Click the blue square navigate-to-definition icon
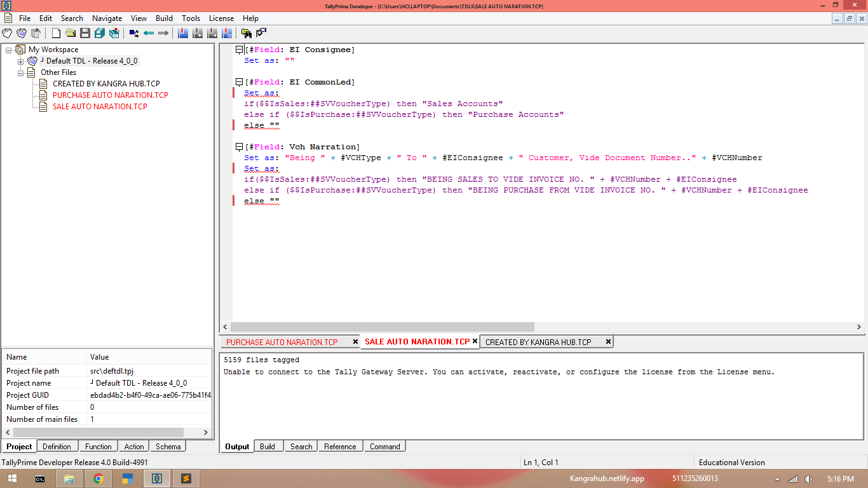 [134, 33]
